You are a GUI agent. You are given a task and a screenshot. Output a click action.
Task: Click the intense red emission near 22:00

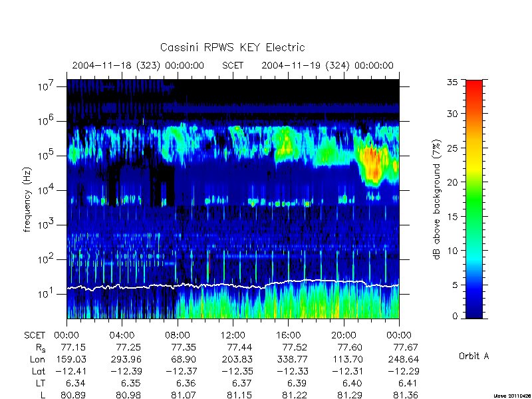[372, 163]
